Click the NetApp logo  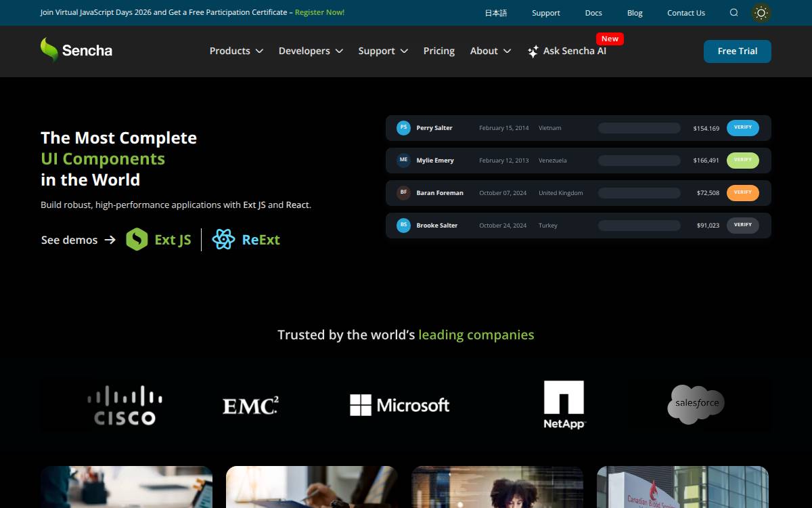(x=564, y=404)
